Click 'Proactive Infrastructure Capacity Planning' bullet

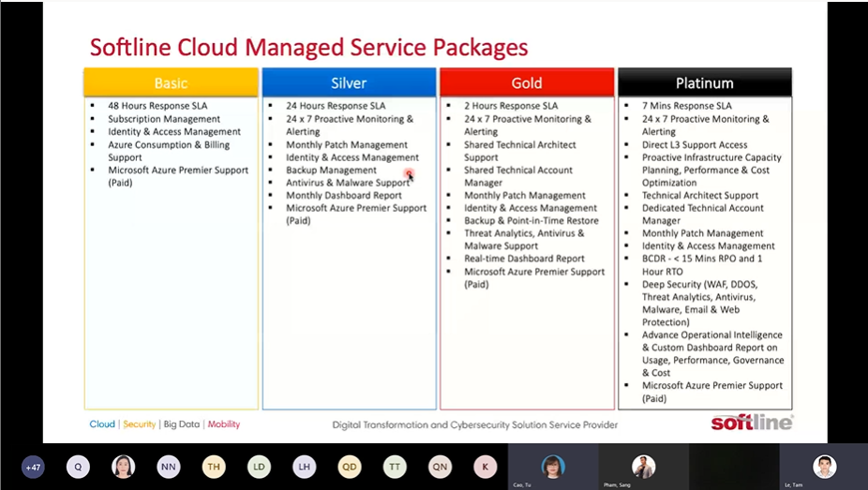pyautogui.click(x=711, y=171)
